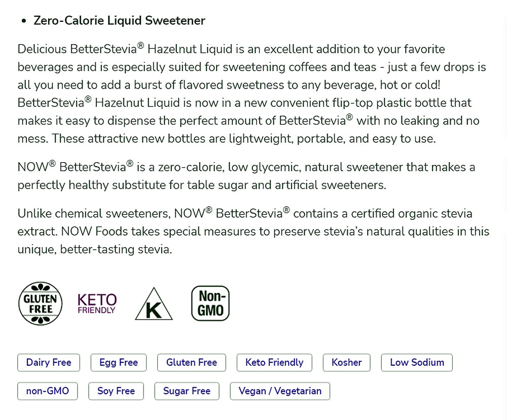Open the Keto Friendly tag
The height and width of the screenshot is (420, 507).
(274, 363)
